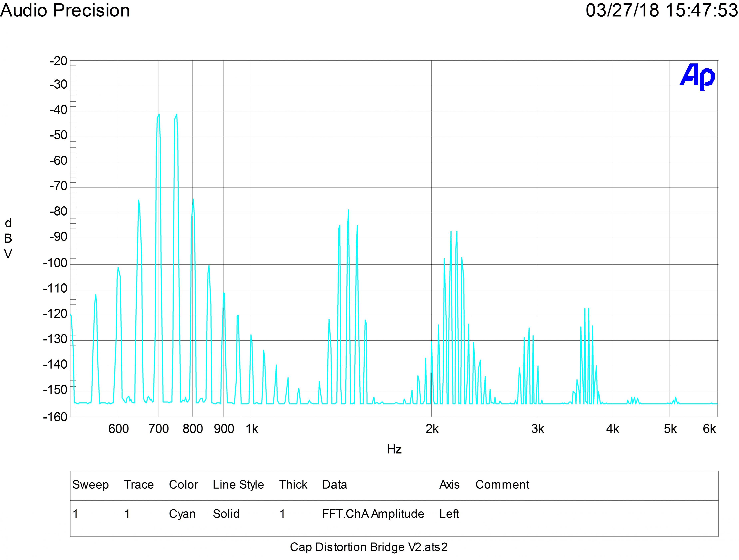The image size is (739, 560).
Task: Click the 'Comment' column header
Action: pyautogui.click(x=502, y=485)
